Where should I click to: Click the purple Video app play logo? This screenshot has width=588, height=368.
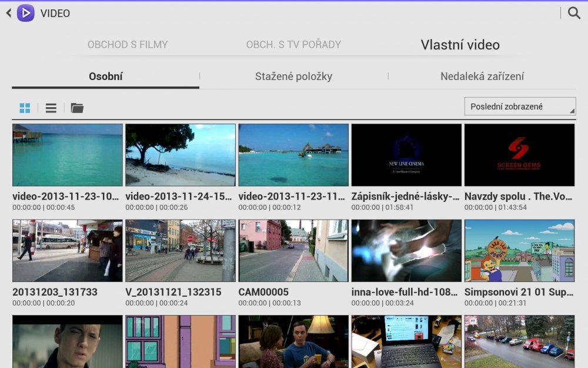pos(25,12)
